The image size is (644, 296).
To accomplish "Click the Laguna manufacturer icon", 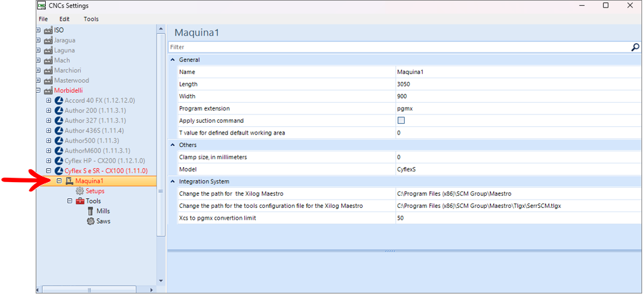I will [x=48, y=51].
